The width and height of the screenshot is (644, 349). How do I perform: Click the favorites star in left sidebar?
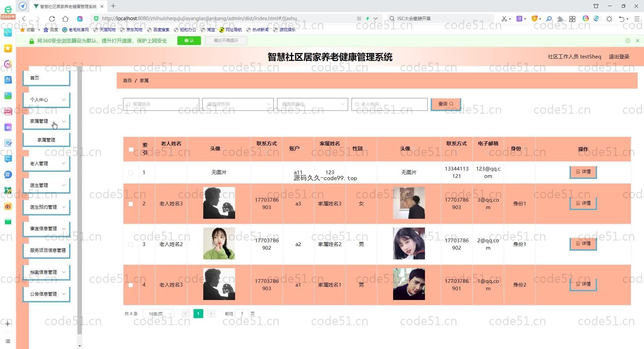[x=8, y=48]
